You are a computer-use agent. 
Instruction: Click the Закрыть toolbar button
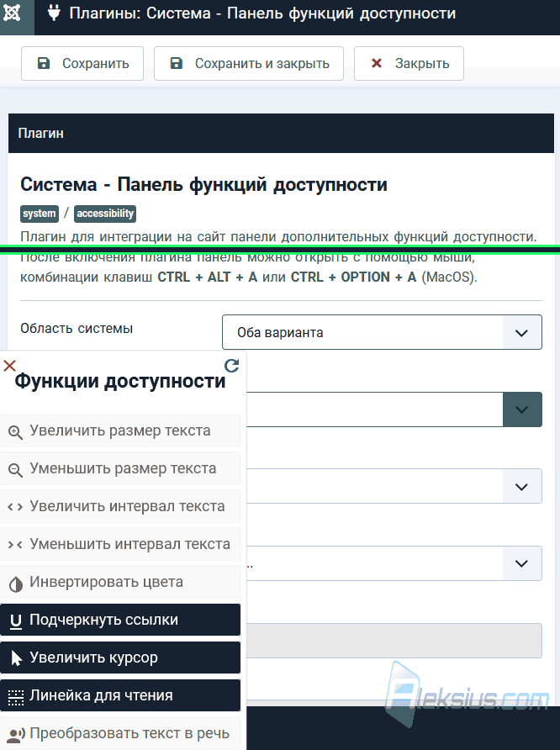409,63
